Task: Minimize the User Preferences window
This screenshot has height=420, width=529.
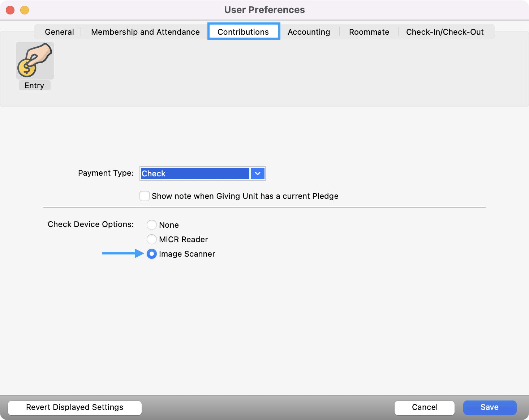Action: click(24, 10)
